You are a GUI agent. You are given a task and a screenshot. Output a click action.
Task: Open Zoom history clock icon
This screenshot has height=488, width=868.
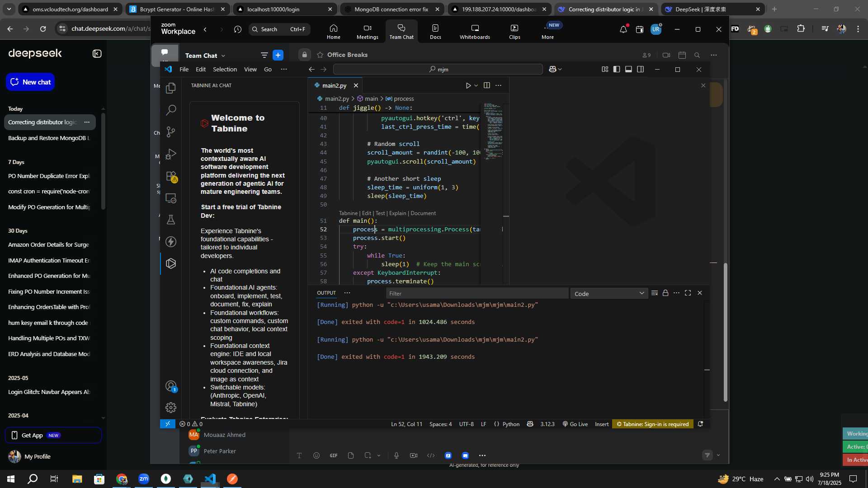click(x=238, y=29)
